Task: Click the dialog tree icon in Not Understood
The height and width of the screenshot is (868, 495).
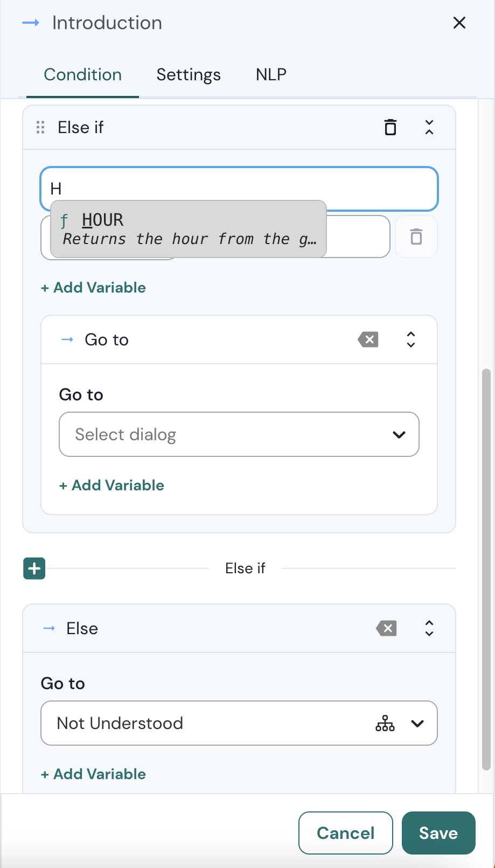Action: [385, 723]
